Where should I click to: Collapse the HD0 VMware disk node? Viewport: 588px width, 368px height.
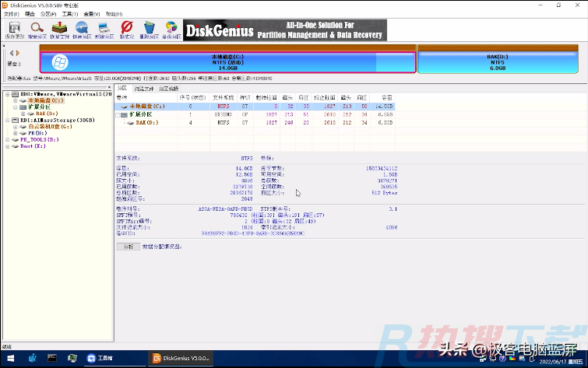[x=8, y=94]
